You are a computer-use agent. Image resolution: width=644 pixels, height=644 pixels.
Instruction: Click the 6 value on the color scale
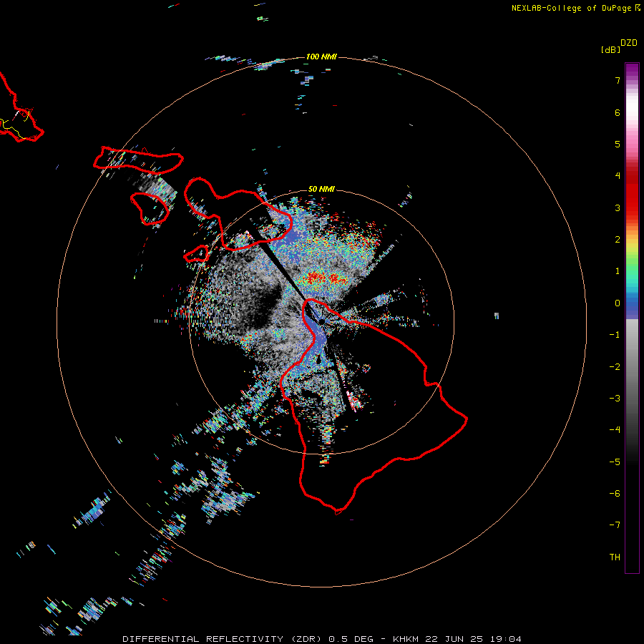click(618, 112)
